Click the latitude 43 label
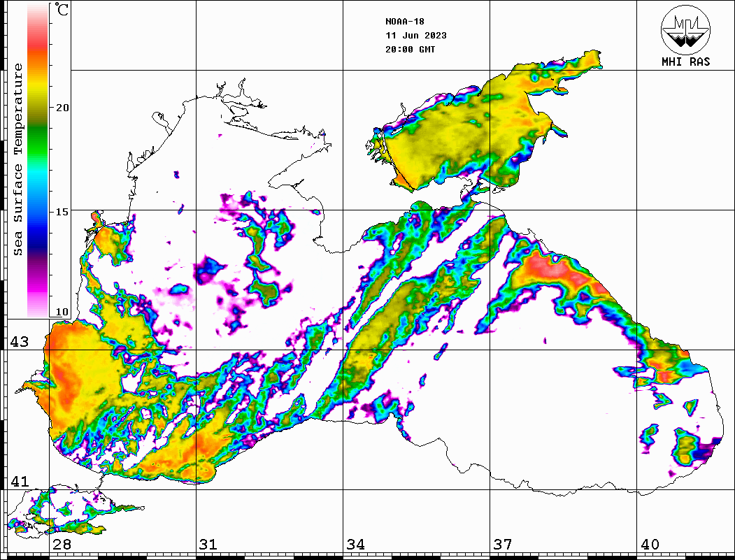The width and height of the screenshot is (735, 560). click(19, 342)
